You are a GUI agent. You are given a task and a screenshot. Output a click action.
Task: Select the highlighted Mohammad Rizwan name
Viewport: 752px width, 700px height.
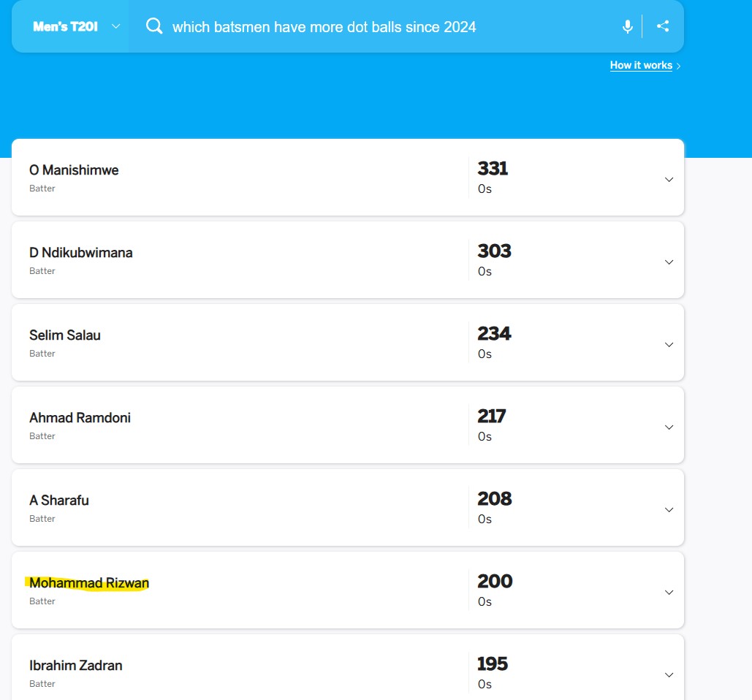pyautogui.click(x=89, y=582)
